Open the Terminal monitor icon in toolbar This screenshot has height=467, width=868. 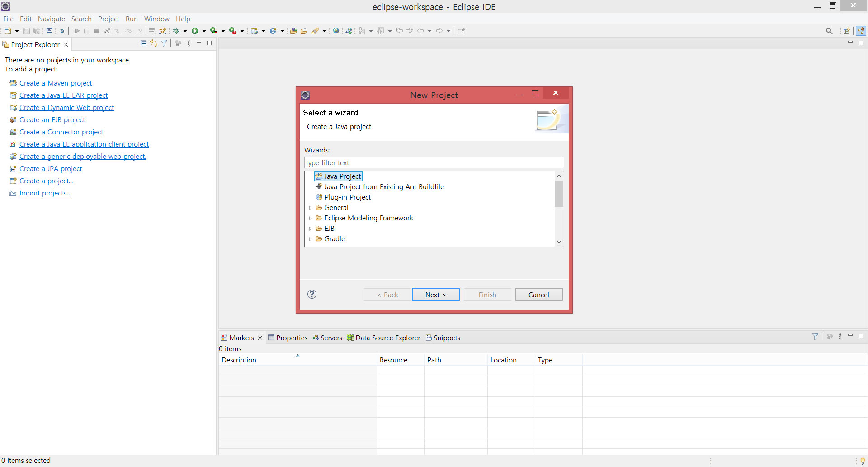(49, 31)
